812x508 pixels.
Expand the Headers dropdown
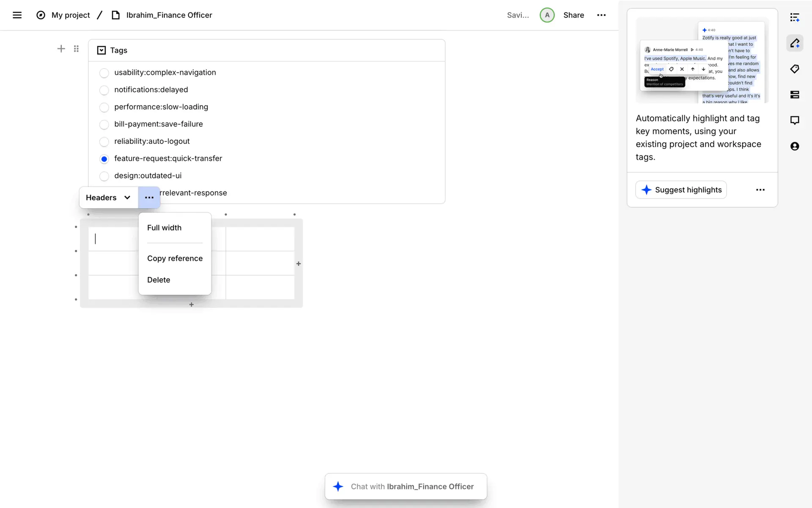(x=108, y=198)
